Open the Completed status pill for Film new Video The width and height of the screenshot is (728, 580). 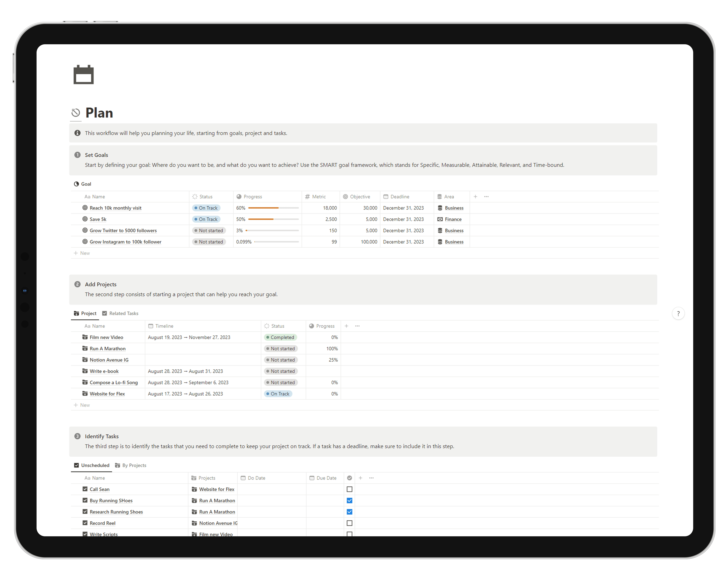click(281, 337)
